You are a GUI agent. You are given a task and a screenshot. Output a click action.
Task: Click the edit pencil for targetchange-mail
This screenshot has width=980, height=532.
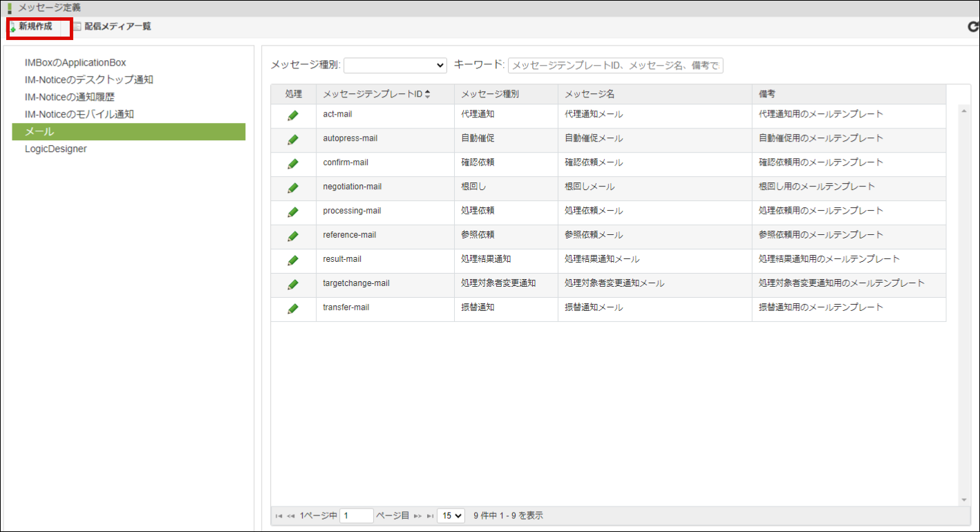(x=293, y=285)
